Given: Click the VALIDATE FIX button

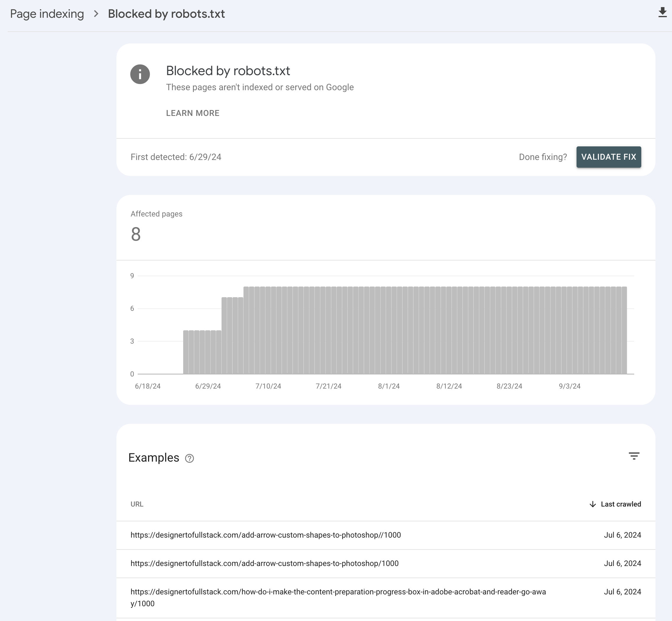Looking at the screenshot, I should (608, 157).
